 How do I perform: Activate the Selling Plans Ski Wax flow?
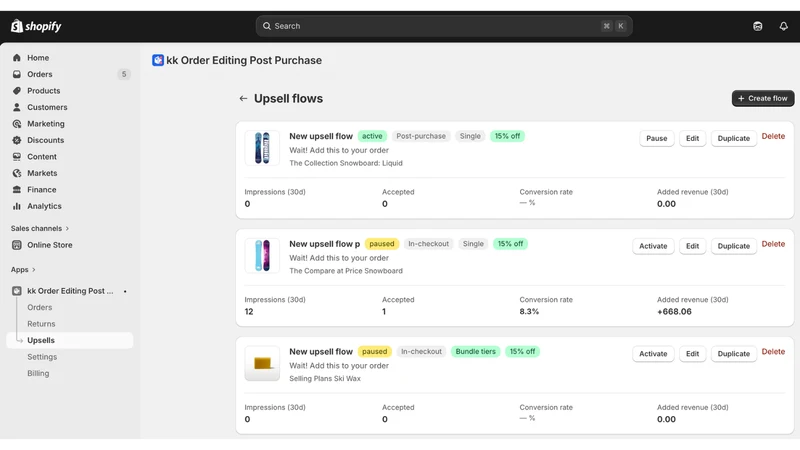click(x=653, y=354)
